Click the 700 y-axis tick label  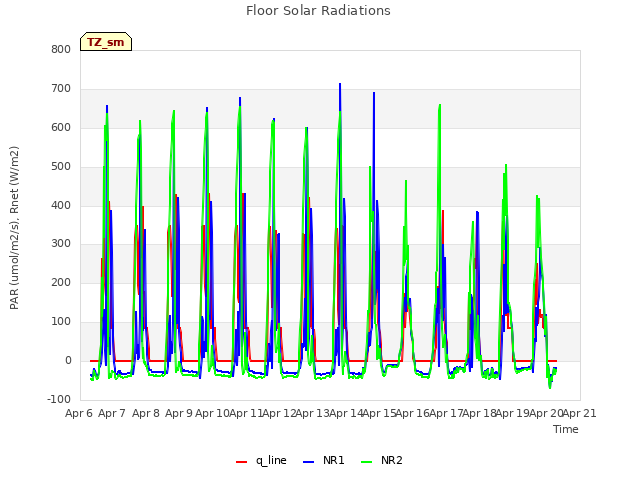(61, 89)
